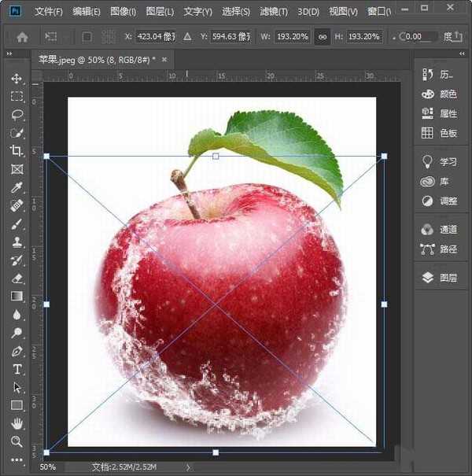Toggle the reference point location checkbox
This screenshot has width=472, height=476.
[87, 36]
